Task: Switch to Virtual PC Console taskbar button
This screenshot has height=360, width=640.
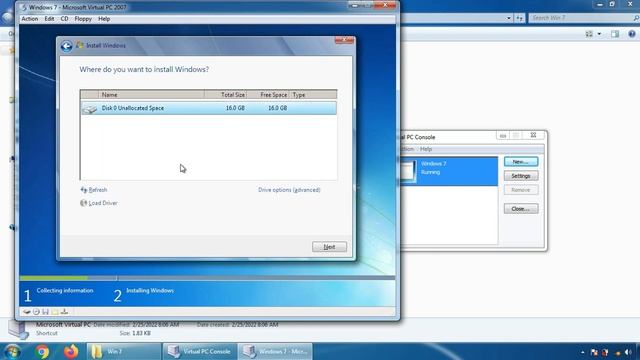Action: tap(199, 351)
